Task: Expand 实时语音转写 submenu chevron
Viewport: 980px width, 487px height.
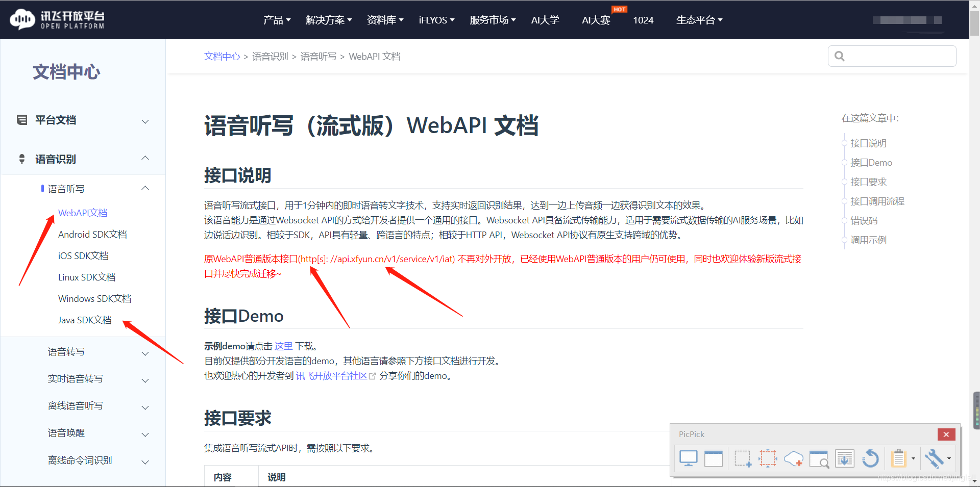Action: tap(145, 380)
